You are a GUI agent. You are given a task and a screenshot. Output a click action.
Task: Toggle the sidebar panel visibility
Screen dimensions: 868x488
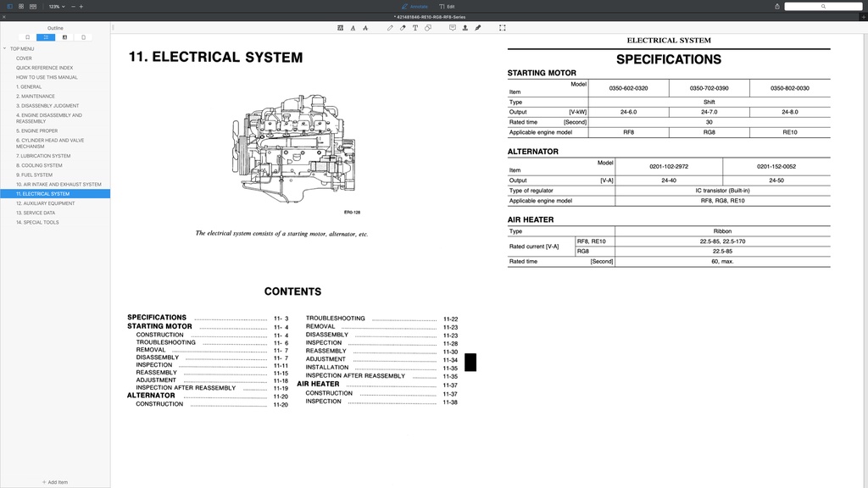(9, 6)
